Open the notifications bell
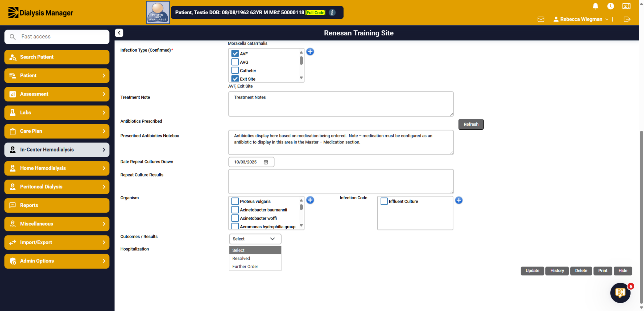 coord(595,6)
